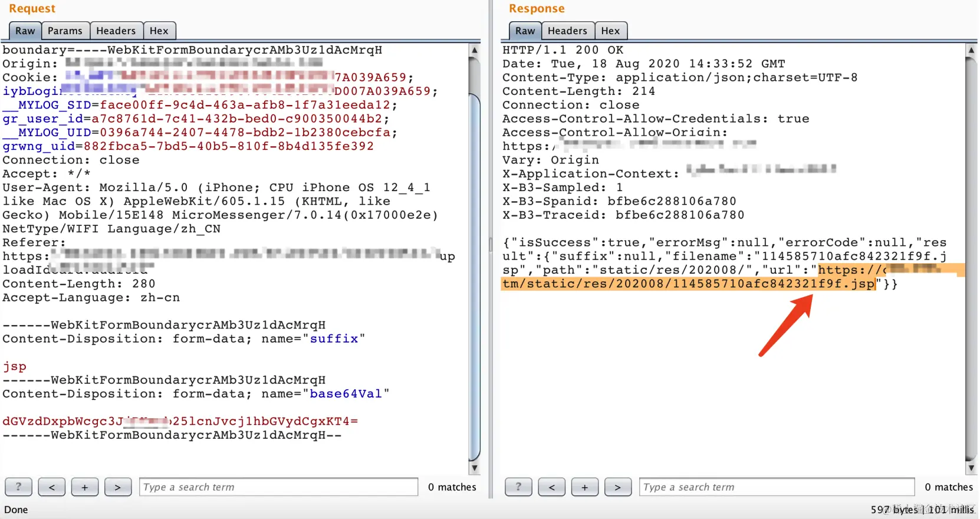
Task: Click the Request scrollbar up arrow
Action: click(x=474, y=50)
